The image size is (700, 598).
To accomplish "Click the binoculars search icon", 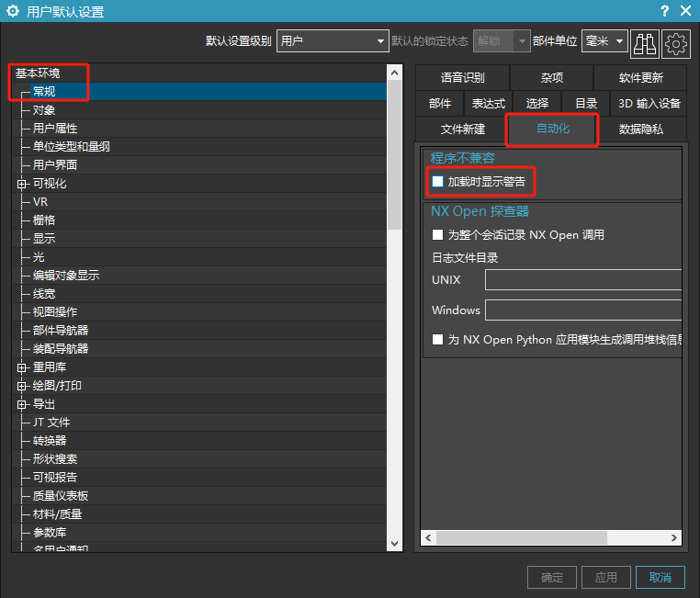I will pyautogui.click(x=645, y=42).
